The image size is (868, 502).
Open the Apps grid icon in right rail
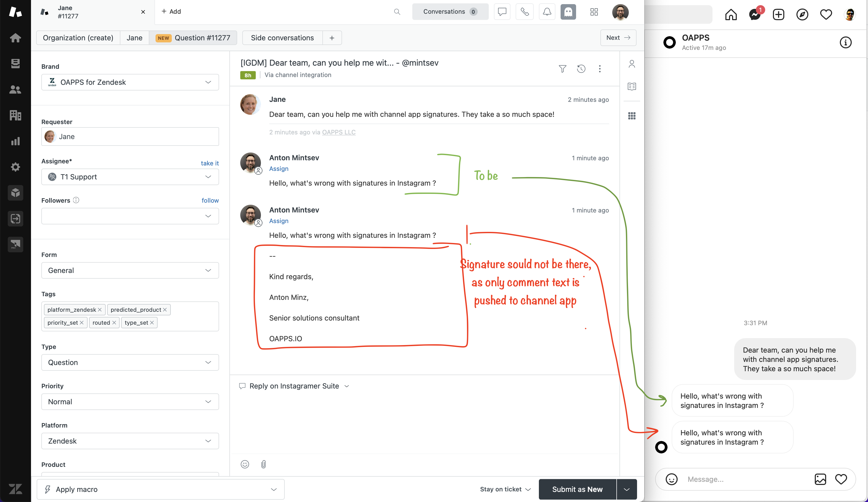[631, 116]
